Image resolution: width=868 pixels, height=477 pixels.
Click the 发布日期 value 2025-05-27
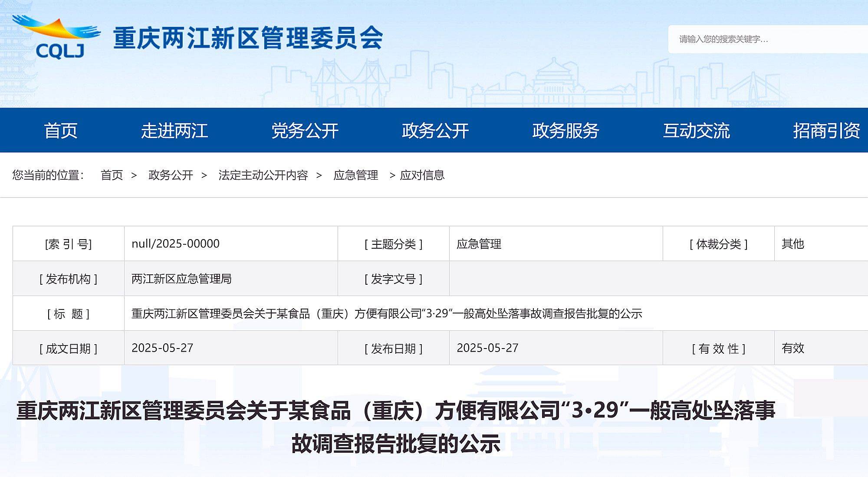[487, 348]
